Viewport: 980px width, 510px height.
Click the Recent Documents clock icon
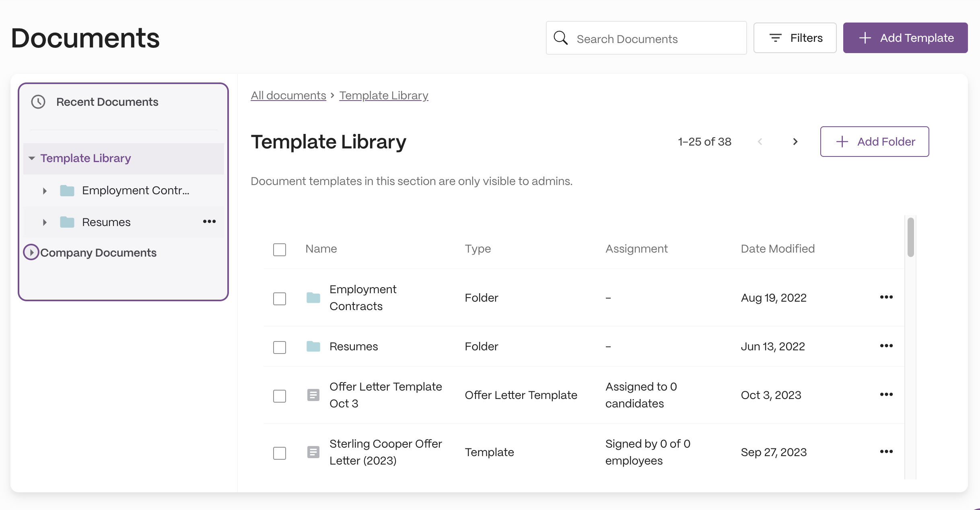tap(38, 102)
